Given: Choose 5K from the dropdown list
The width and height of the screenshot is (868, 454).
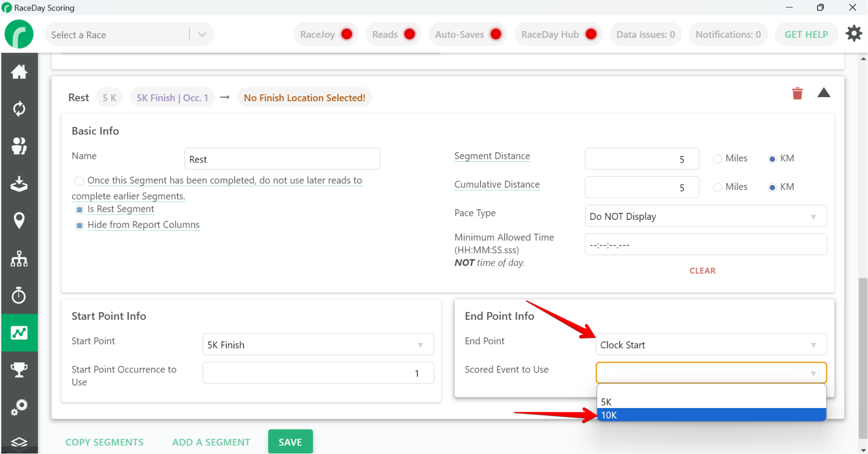Looking at the screenshot, I should tap(711, 402).
